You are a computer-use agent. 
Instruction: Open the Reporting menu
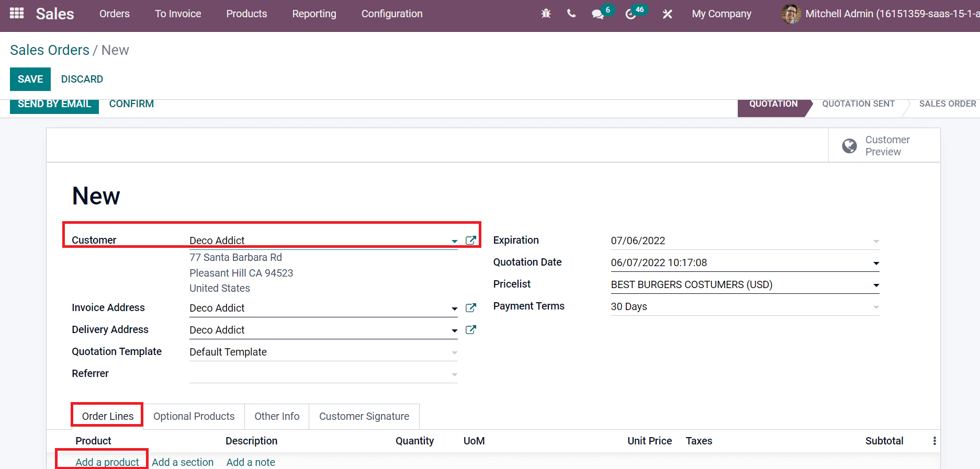pyautogui.click(x=314, y=14)
